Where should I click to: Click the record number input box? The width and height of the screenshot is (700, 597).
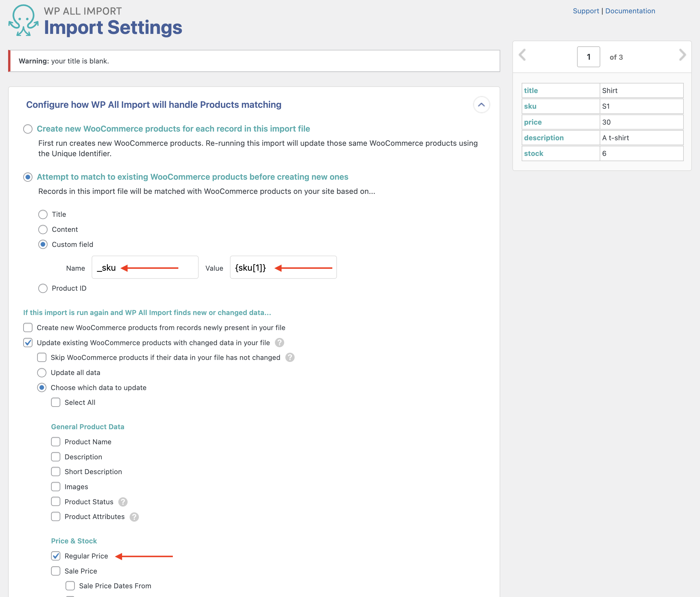[x=588, y=57]
